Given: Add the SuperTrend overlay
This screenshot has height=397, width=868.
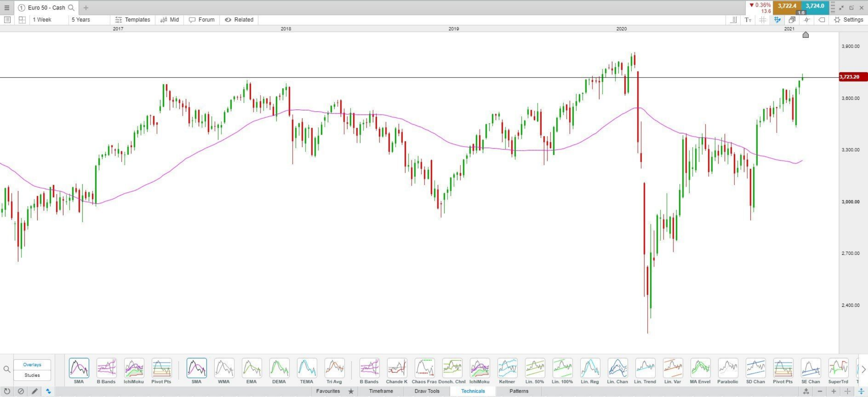Looking at the screenshot, I should tap(838, 368).
